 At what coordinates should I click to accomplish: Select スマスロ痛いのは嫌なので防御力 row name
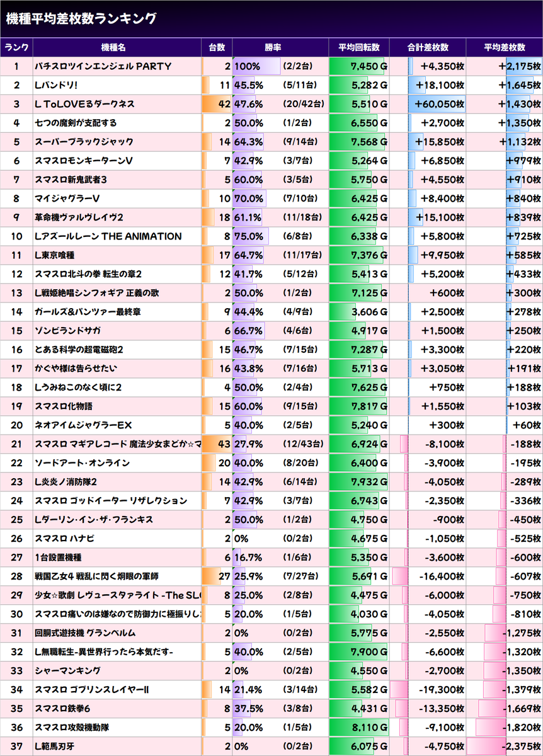(118, 614)
